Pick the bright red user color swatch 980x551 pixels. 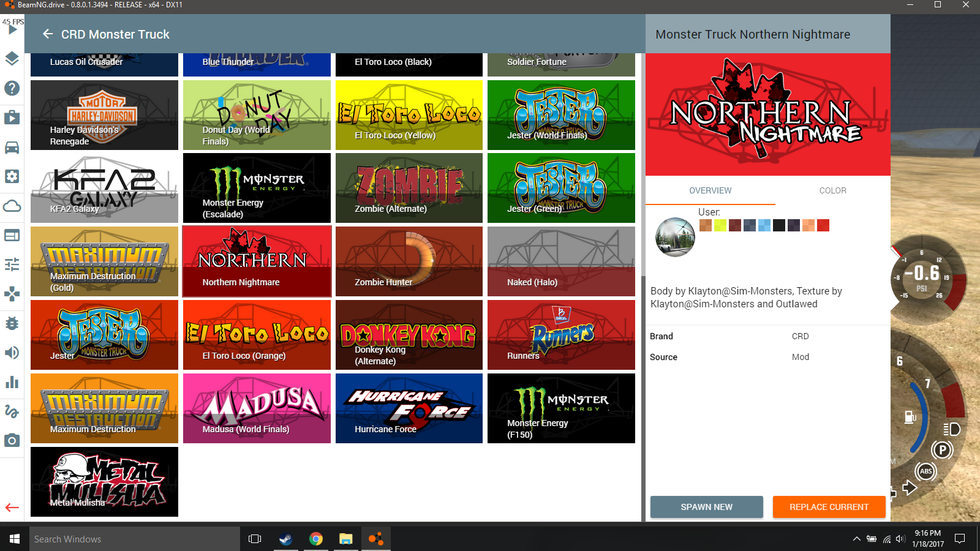[x=823, y=225]
